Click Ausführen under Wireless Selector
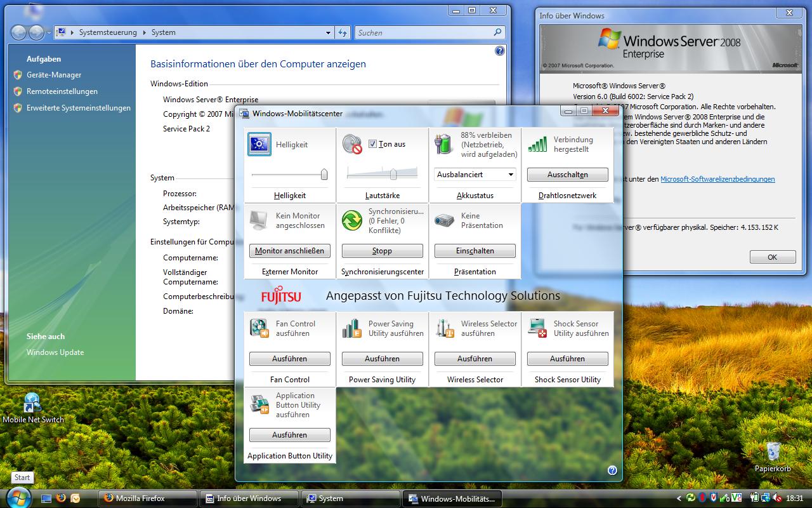The width and height of the screenshot is (812, 508). (475, 359)
